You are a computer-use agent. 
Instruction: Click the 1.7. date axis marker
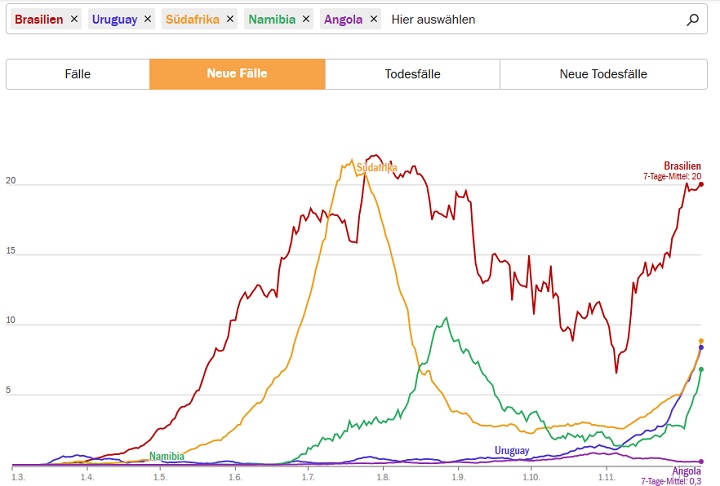pyautogui.click(x=308, y=477)
